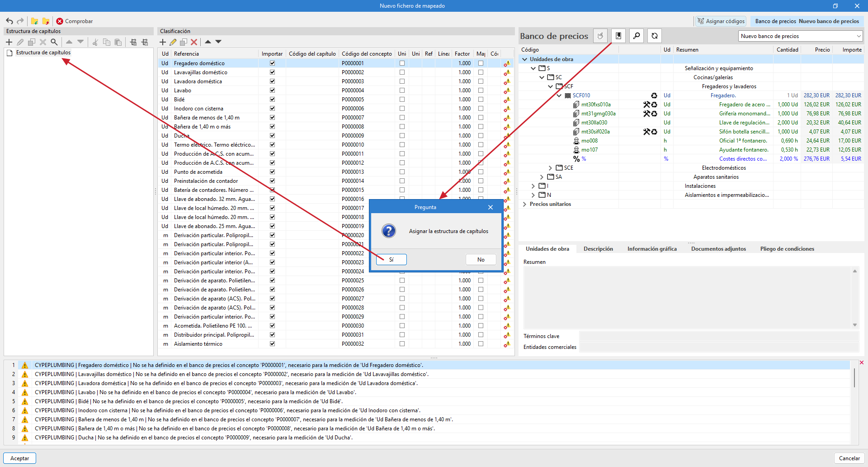
Task: Click the Asignar códigos button
Action: point(721,21)
